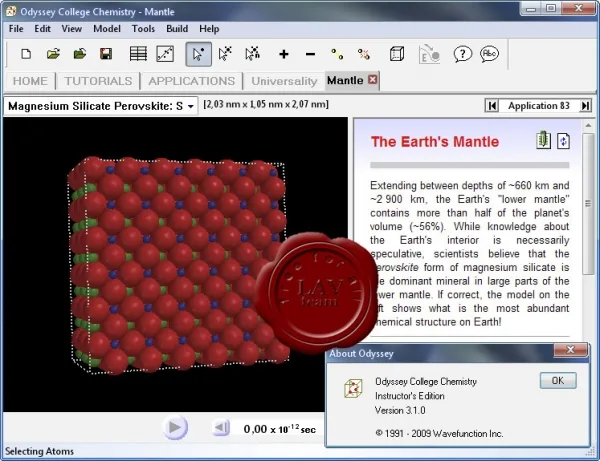Viewport: 600px width, 461px height.
Task: Click Version 3.1.0 text in About dialog
Action: click(x=400, y=411)
